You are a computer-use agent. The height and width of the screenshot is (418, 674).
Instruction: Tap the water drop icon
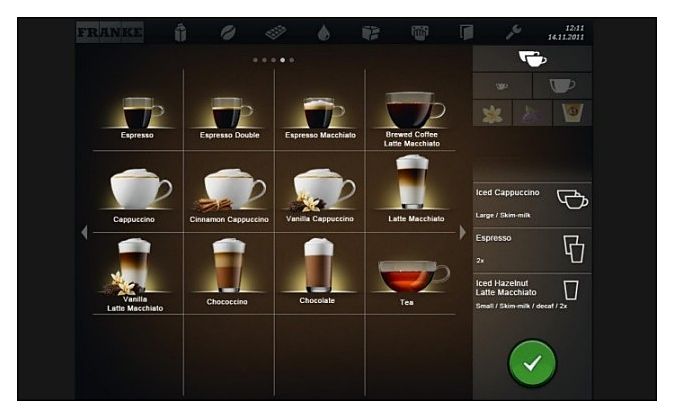point(323,33)
